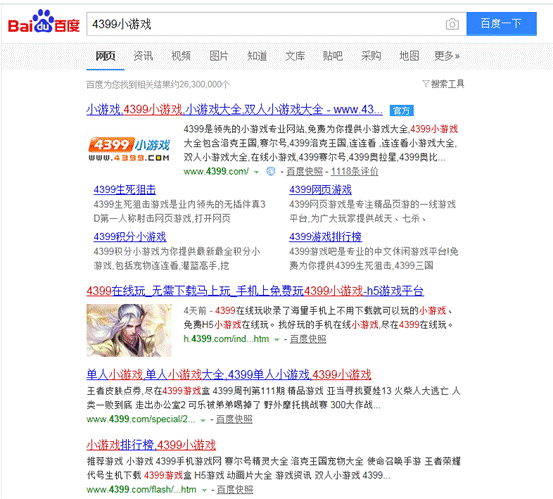Open the 地图 tab
The width and height of the screenshot is (553, 499).
point(409,56)
